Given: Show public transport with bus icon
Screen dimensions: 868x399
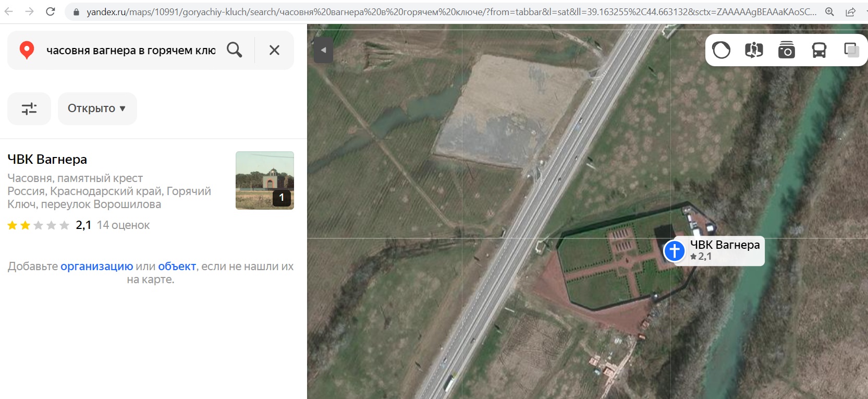Looking at the screenshot, I should (819, 50).
